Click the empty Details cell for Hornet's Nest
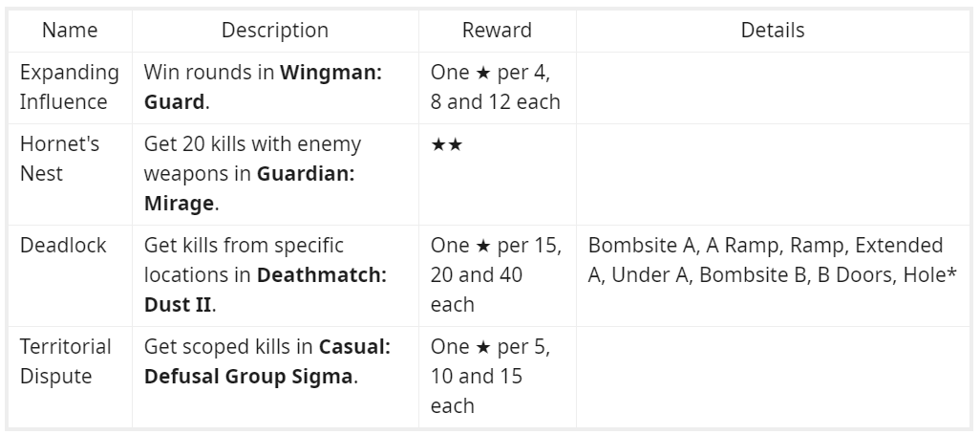 773,174
